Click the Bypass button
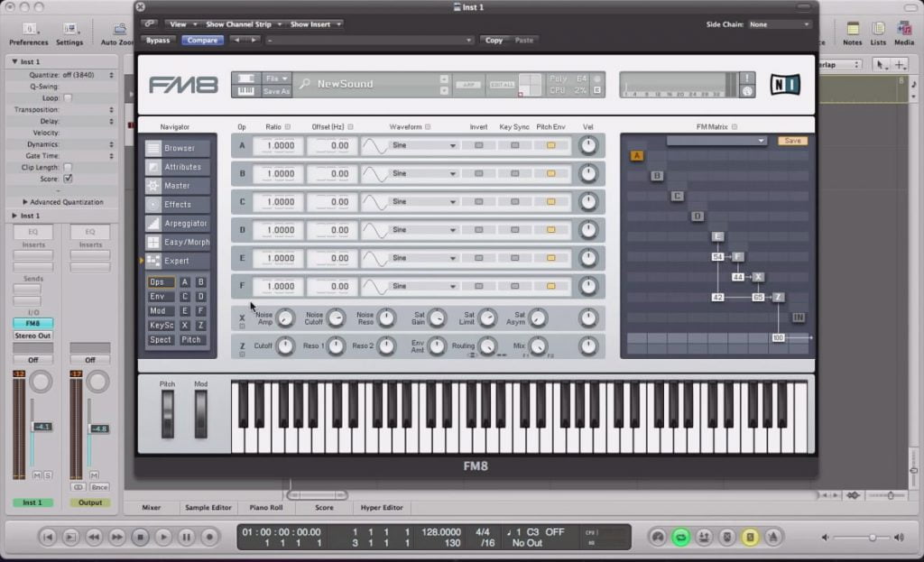The height and width of the screenshot is (562, 924). tap(158, 40)
